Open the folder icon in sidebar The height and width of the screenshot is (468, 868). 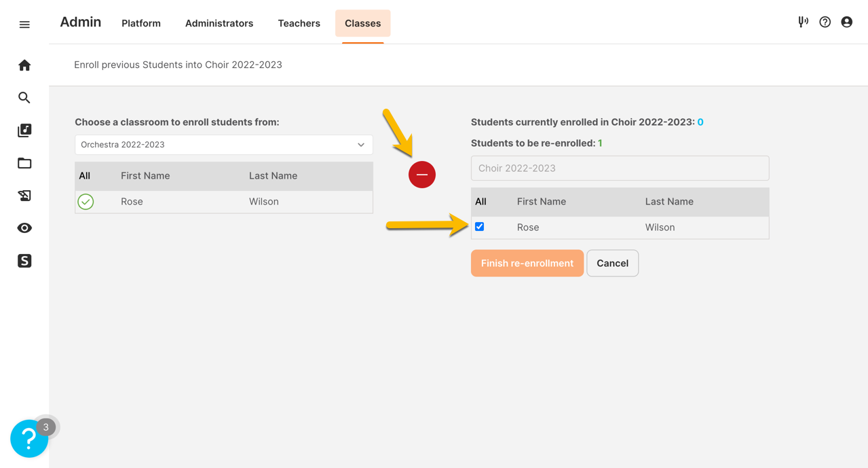coord(24,163)
